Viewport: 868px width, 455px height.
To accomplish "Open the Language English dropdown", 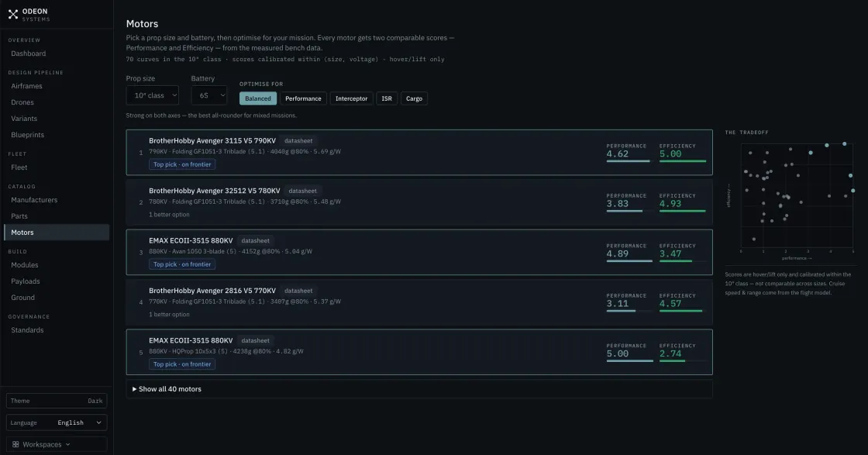I will pos(57,423).
